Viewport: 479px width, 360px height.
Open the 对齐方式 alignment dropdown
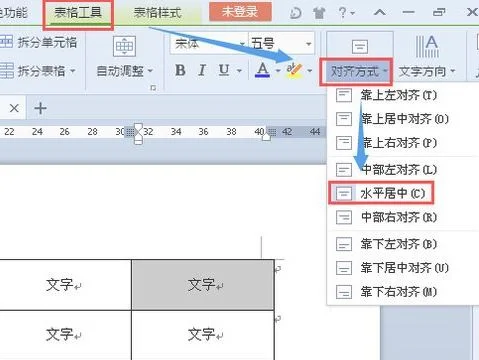(x=356, y=71)
